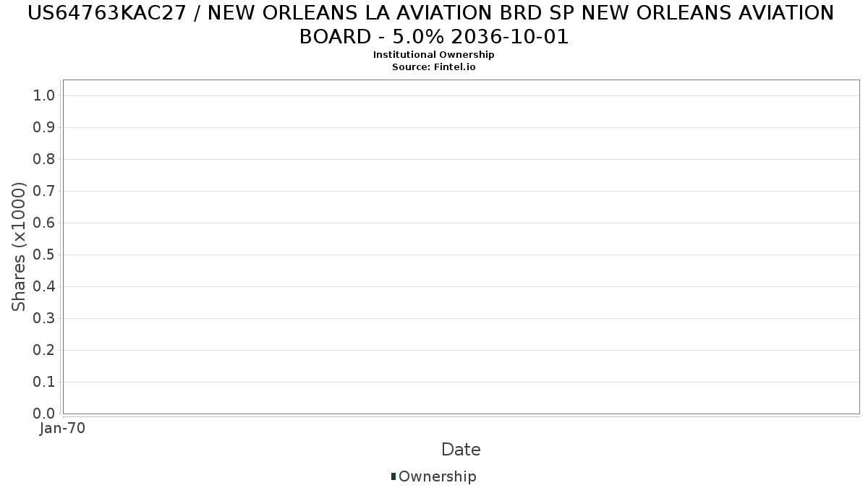Click the 0.0 y-axis tick label
868x488 pixels.
point(44,414)
